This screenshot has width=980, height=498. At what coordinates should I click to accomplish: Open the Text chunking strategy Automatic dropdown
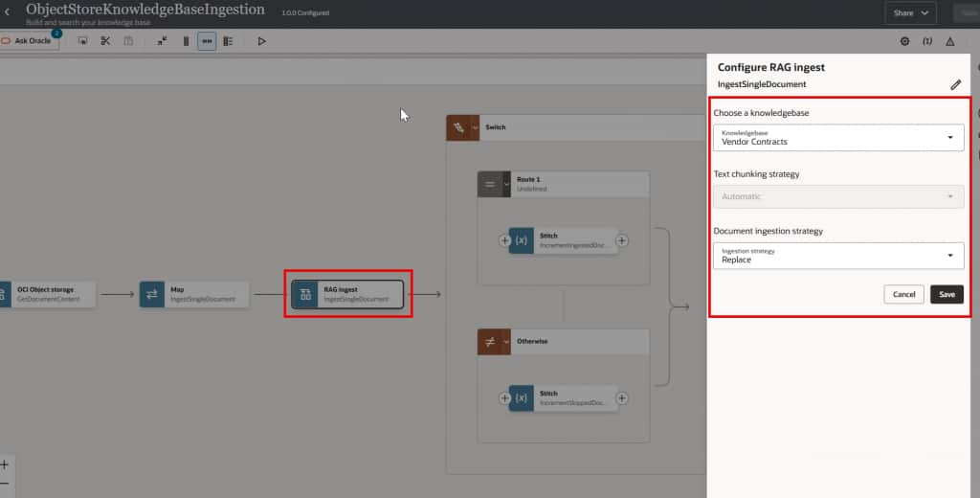(x=838, y=196)
